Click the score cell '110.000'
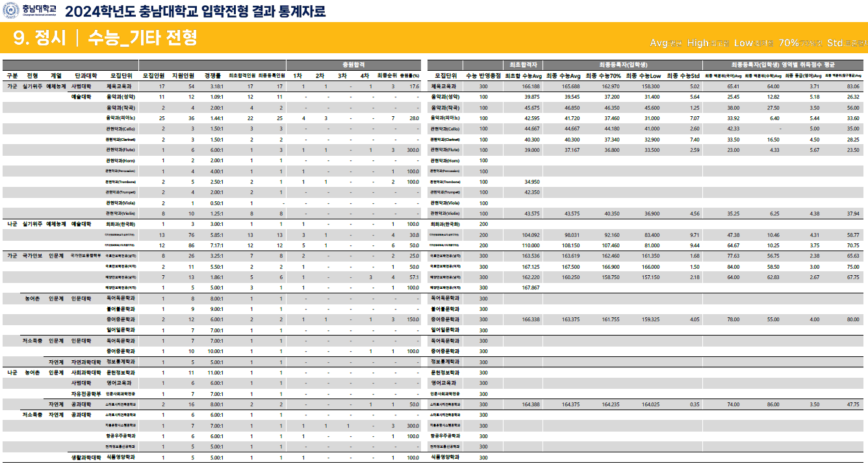Viewport: 868px width, 466px height. click(x=531, y=245)
